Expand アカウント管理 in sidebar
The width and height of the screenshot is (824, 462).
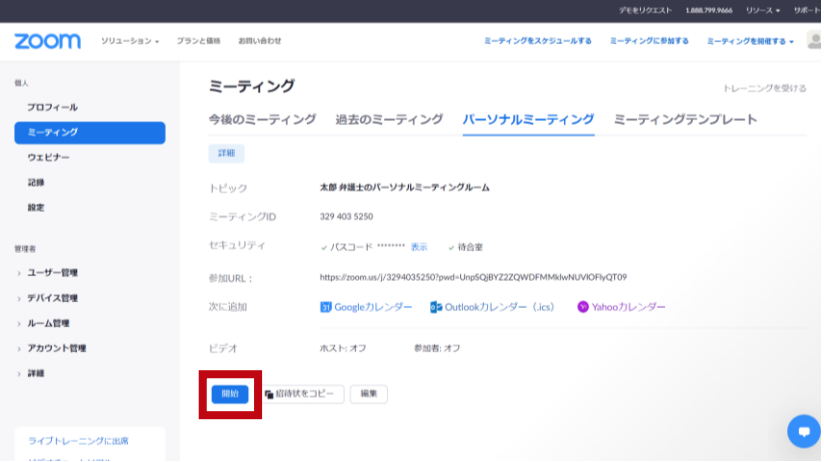tap(55, 348)
